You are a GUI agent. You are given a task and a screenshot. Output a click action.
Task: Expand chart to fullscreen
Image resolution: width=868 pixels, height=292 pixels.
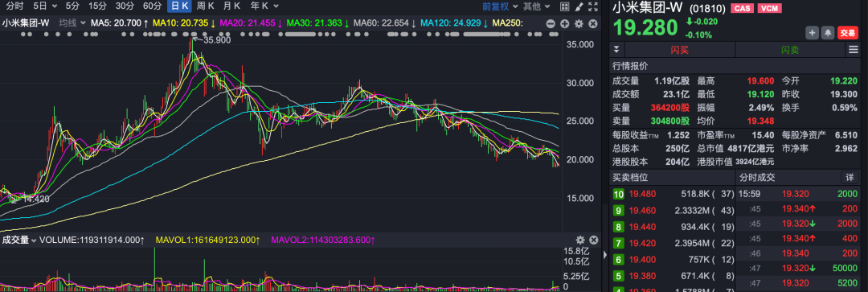[x=593, y=6]
